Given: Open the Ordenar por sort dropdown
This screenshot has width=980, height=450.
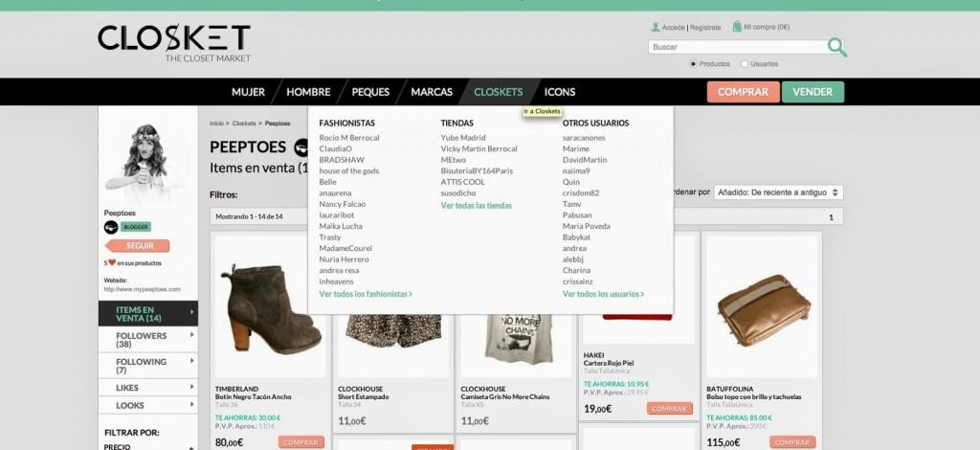Looking at the screenshot, I should coord(778,192).
